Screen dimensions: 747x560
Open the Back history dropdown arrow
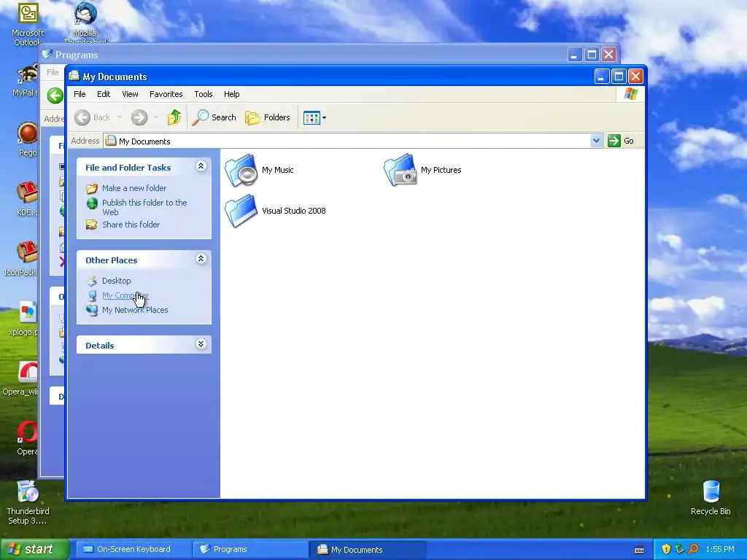point(119,117)
